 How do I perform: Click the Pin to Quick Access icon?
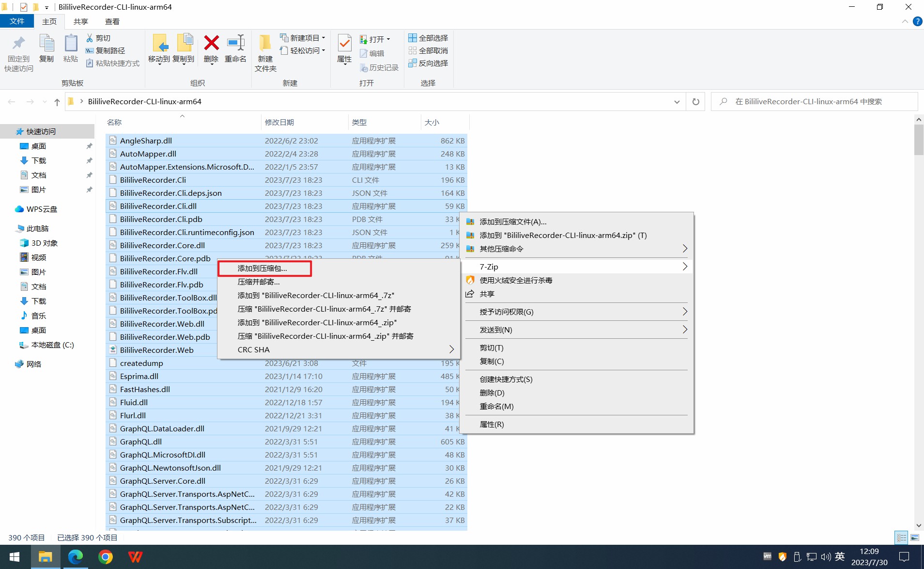click(19, 44)
